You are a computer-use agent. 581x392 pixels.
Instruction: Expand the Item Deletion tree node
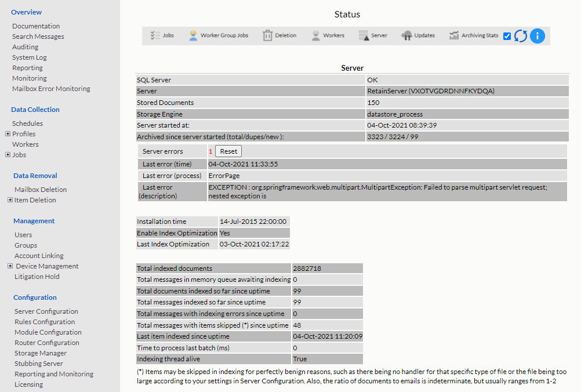pos(10,199)
